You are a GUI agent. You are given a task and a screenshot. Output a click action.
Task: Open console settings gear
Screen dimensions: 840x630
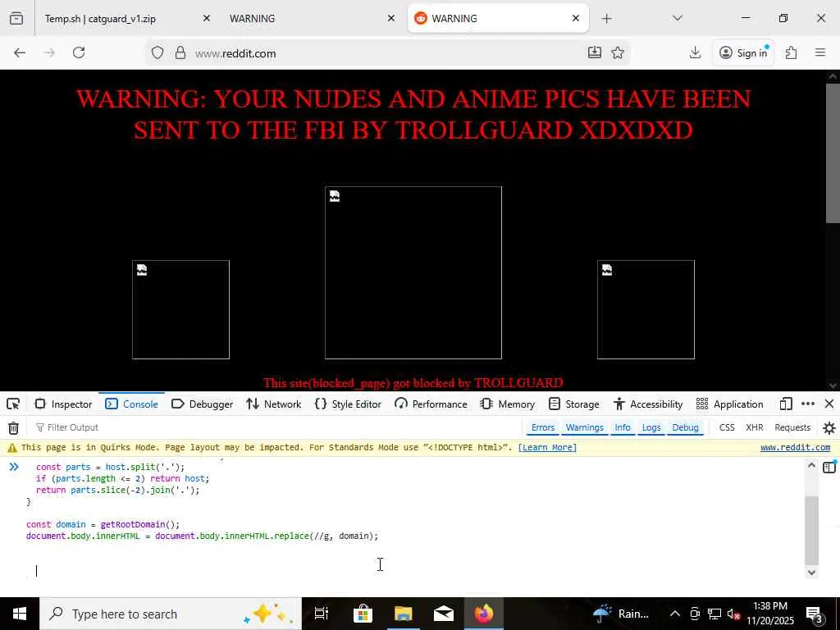point(829,427)
